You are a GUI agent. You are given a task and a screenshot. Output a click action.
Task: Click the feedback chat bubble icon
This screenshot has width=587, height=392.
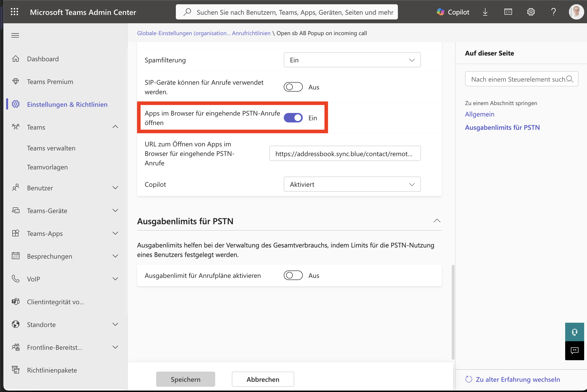574,350
